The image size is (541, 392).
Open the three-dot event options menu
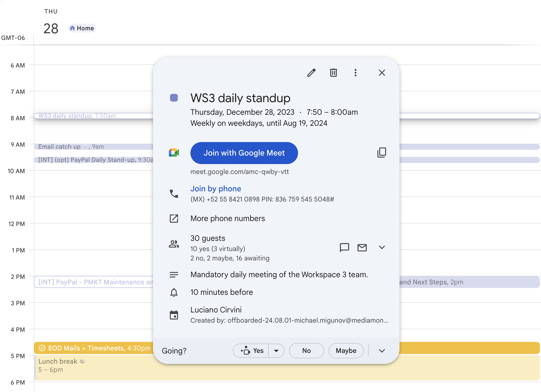tap(355, 73)
